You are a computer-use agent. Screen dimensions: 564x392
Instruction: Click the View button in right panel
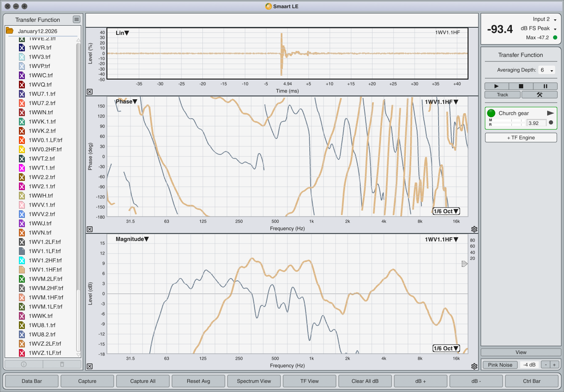point(521,352)
